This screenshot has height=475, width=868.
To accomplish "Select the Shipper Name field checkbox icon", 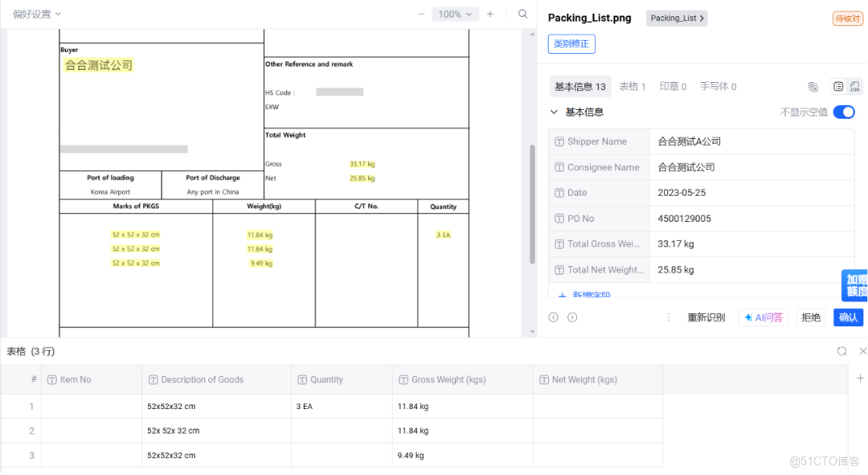I will point(558,141).
